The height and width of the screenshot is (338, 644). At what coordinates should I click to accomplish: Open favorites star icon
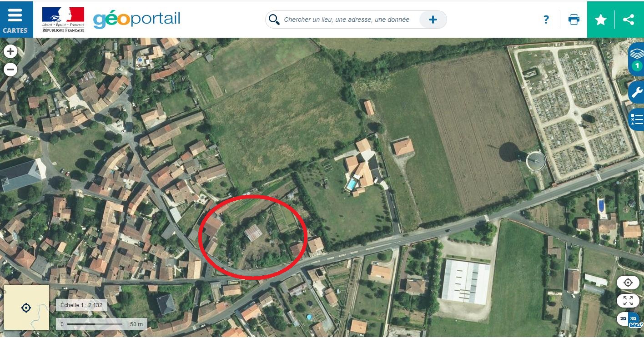click(601, 20)
